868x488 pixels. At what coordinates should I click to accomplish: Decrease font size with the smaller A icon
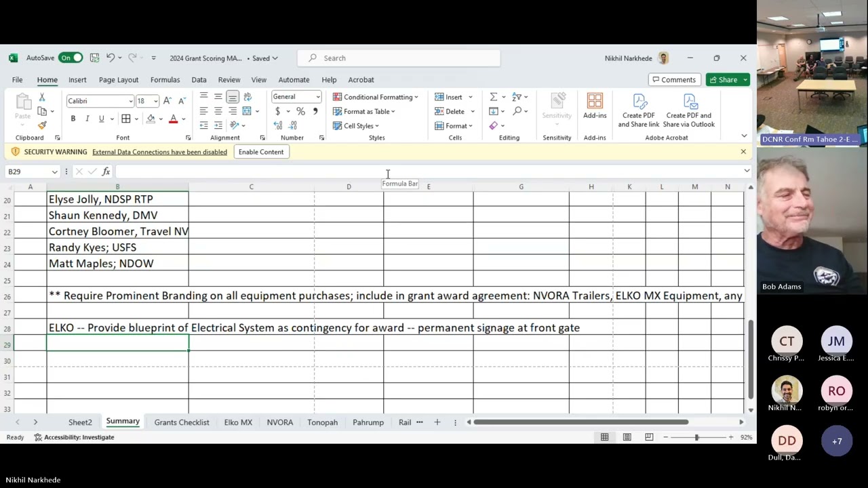[182, 101]
